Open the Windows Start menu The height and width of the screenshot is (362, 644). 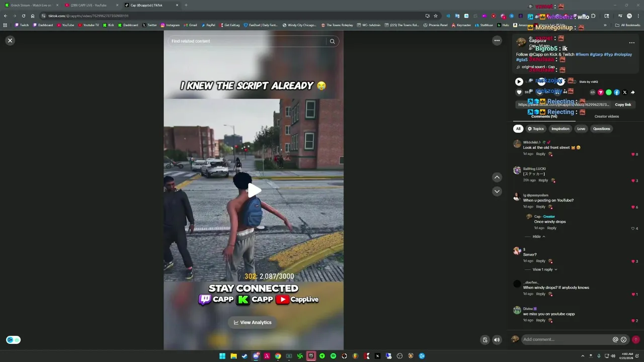222,356
